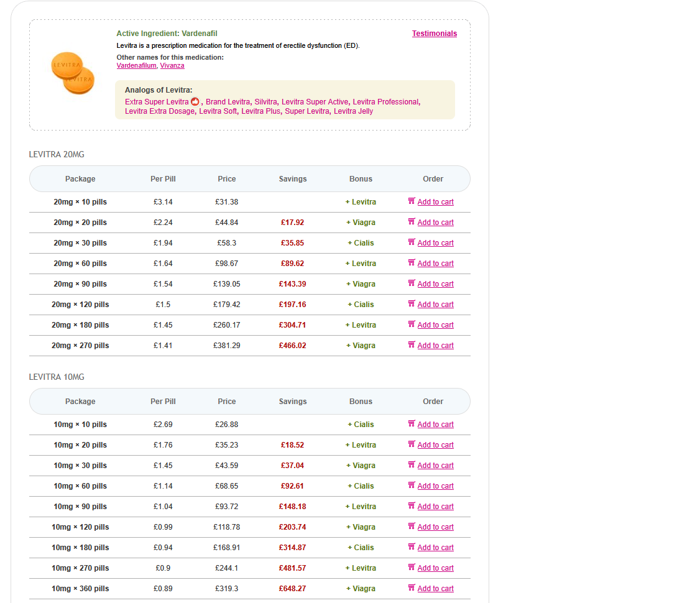Click cart icon for 10mg × 30 pills
The height and width of the screenshot is (603, 700).
(x=412, y=464)
